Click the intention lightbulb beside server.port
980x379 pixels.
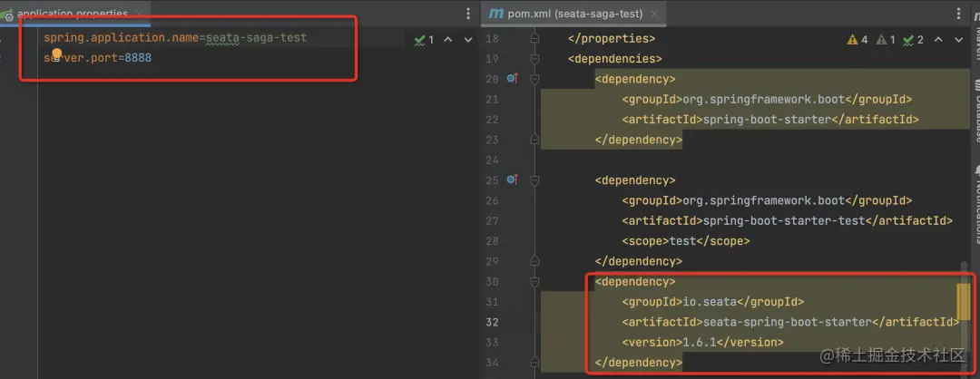(57, 54)
